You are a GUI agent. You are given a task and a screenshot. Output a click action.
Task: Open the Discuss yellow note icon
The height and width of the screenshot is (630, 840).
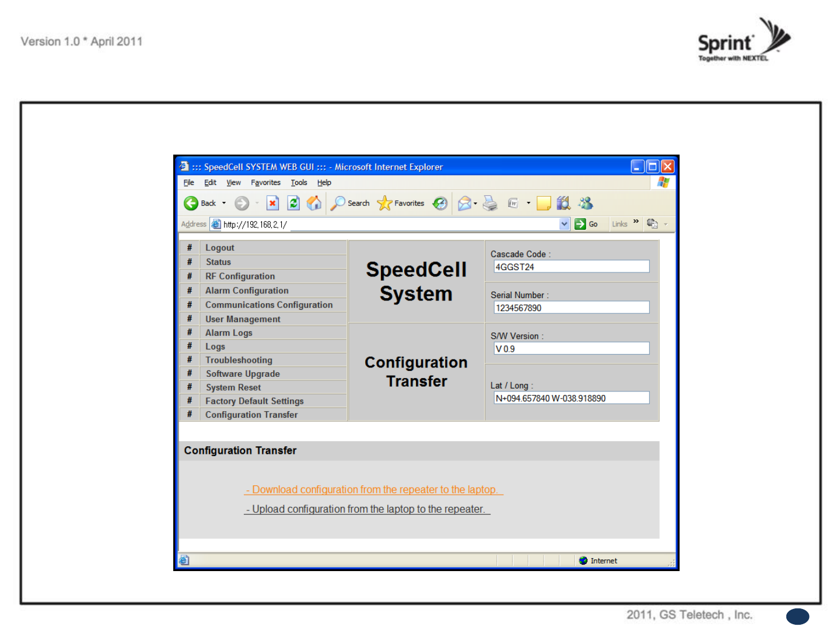544,203
